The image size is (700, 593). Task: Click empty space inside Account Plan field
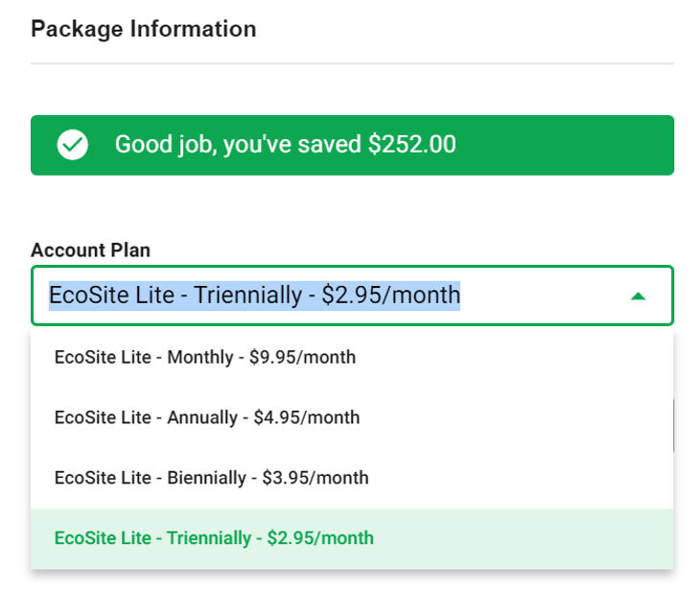[x=543, y=296]
